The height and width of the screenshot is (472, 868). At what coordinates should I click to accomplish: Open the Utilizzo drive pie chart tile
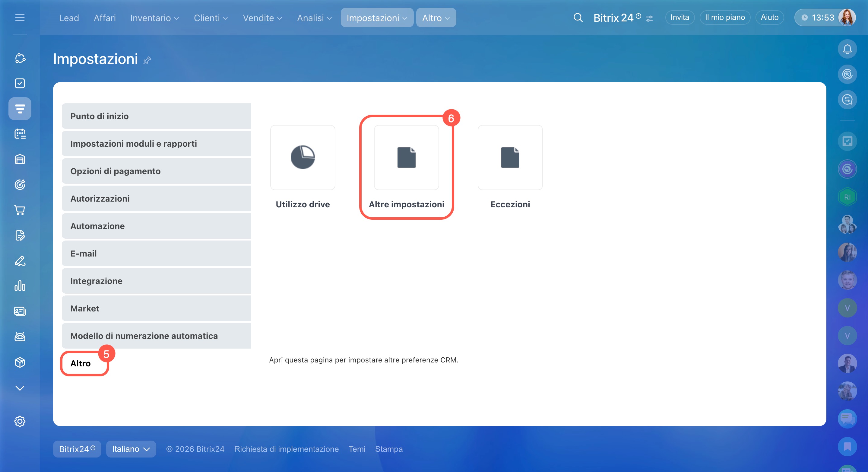tap(302, 158)
